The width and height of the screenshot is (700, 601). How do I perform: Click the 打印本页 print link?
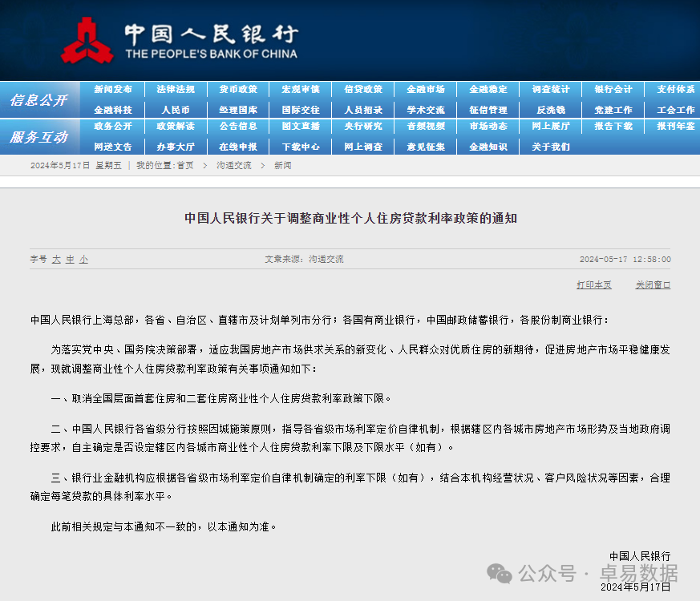(x=593, y=284)
